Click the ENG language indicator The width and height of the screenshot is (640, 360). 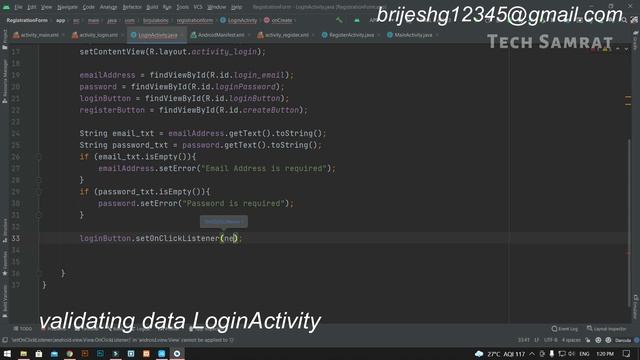tap(584, 354)
